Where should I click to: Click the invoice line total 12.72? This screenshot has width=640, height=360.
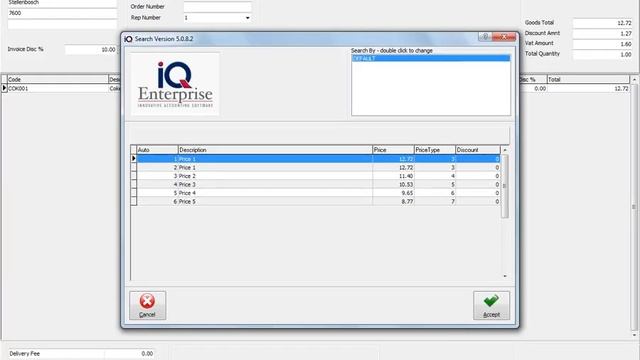pyautogui.click(x=588, y=88)
